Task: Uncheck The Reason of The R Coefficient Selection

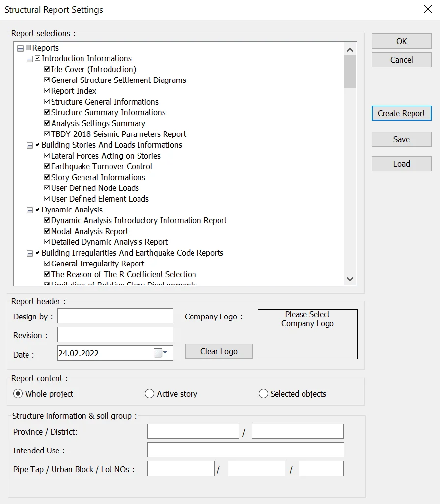Action: (47, 274)
